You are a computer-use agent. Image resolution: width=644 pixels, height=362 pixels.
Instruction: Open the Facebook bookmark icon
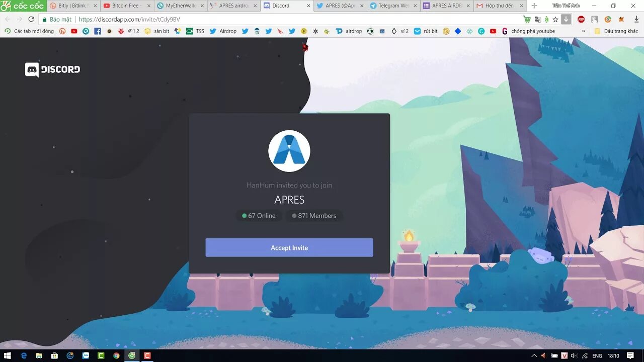(98, 31)
